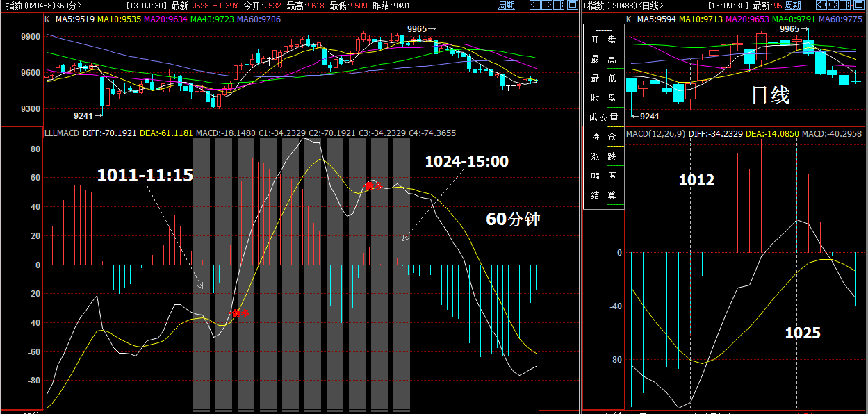Click split-panel icon in 60-minute chart header
Viewport: 868px width, 414px height.
pyautogui.click(x=559, y=6)
